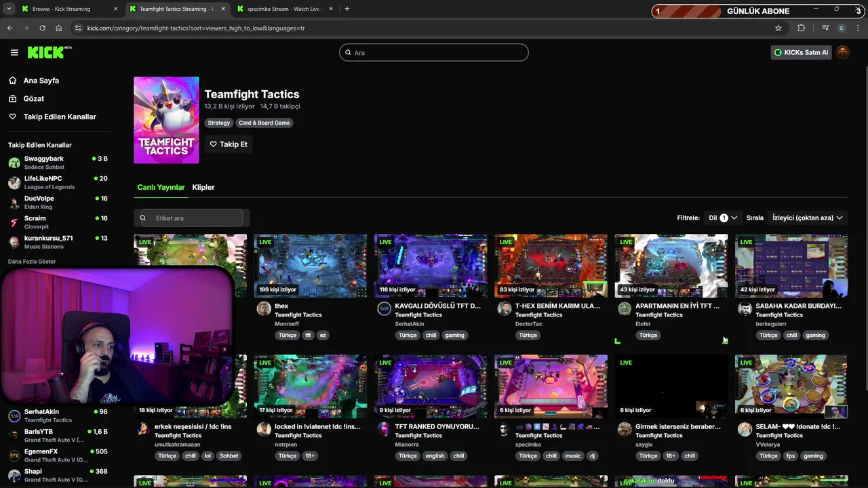The width and height of the screenshot is (868, 488).
Task: Switch to Canlı Yayınlar tab
Action: 161,187
